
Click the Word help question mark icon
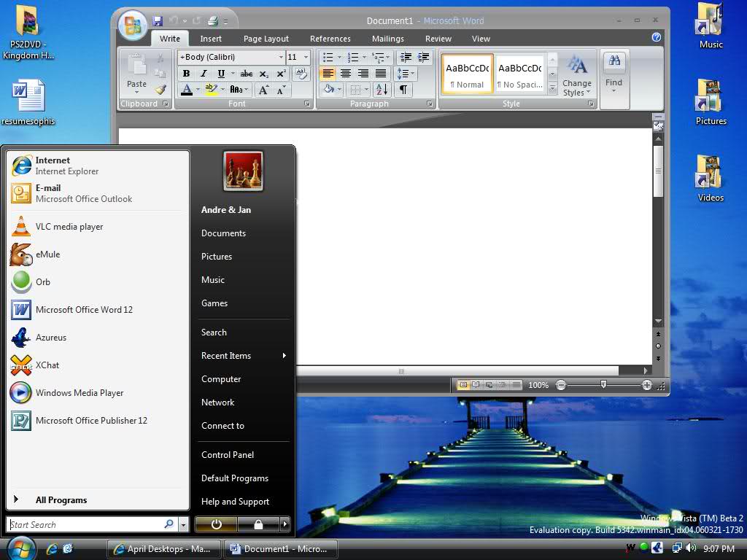656,37
